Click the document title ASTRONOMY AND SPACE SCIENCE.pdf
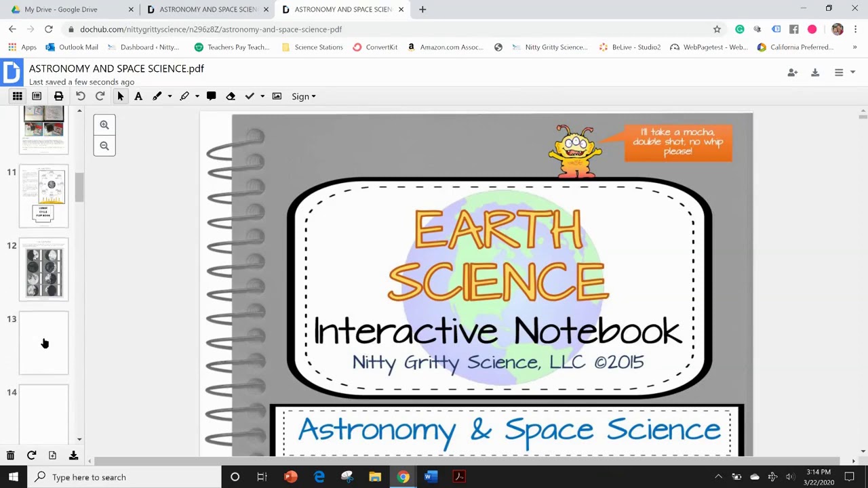Image resolution: width=868 pixels, height=488 pixels. [117, 68]
